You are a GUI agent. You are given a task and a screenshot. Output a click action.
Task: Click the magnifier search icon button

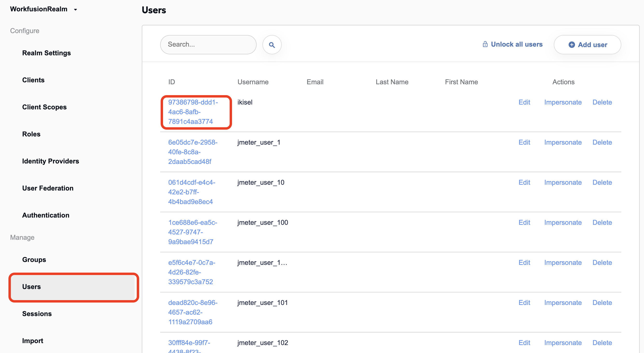pyautogui.click(x=272, y=45)
